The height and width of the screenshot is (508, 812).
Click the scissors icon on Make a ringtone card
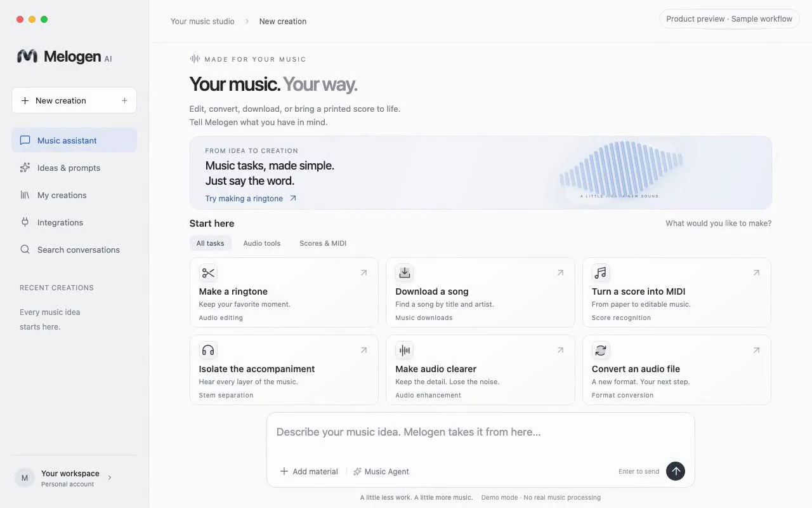point(208,273)
